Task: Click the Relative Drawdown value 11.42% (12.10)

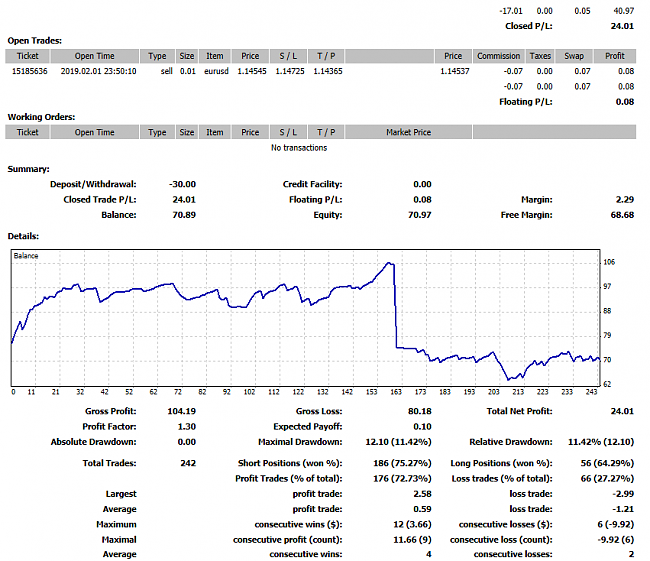Action: 601,442
